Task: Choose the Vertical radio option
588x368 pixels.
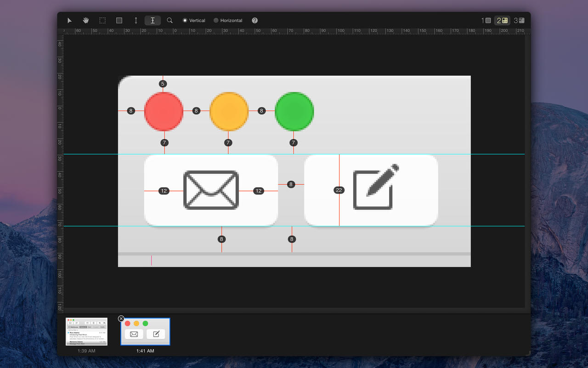Action: click(x=185, y=20)
